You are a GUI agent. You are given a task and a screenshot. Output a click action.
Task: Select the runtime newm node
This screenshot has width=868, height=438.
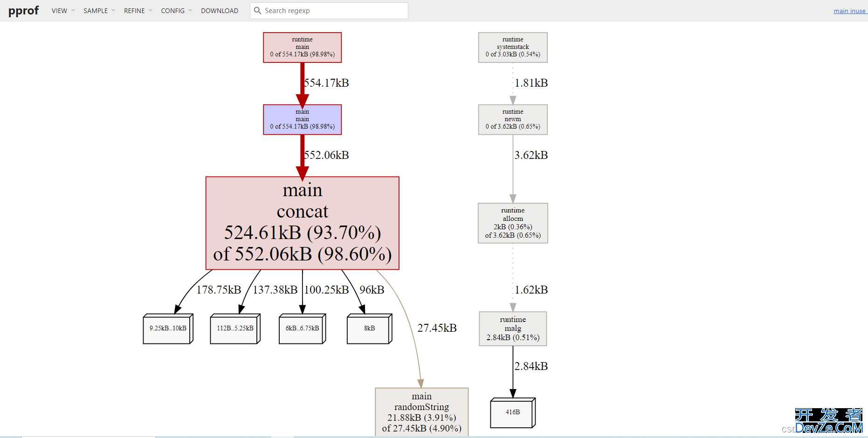click(x=513, y=120)
